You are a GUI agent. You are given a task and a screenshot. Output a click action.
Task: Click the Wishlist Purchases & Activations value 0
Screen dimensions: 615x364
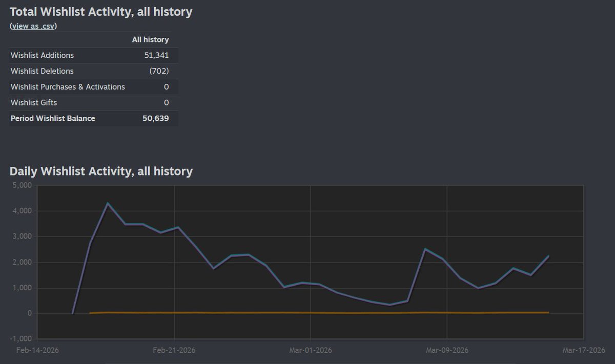pos(166,87)
